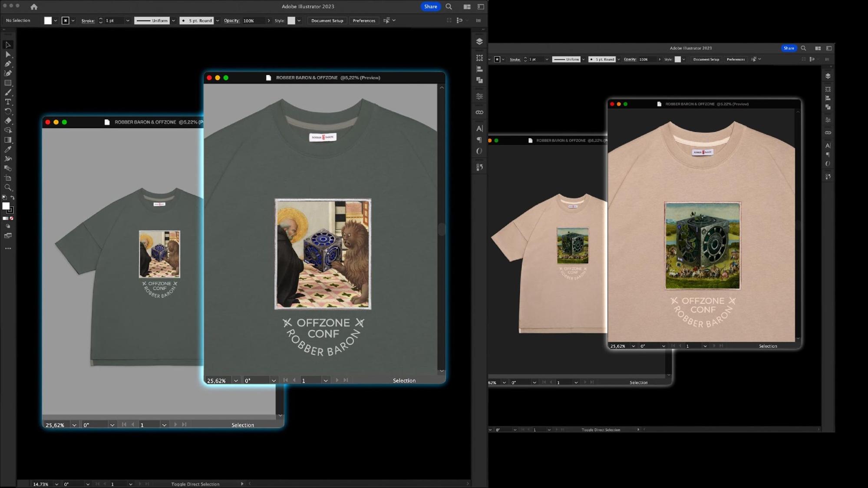868x488 pixels.
Task: Open the Character panel icon
Action: click(x=479, y=128)
